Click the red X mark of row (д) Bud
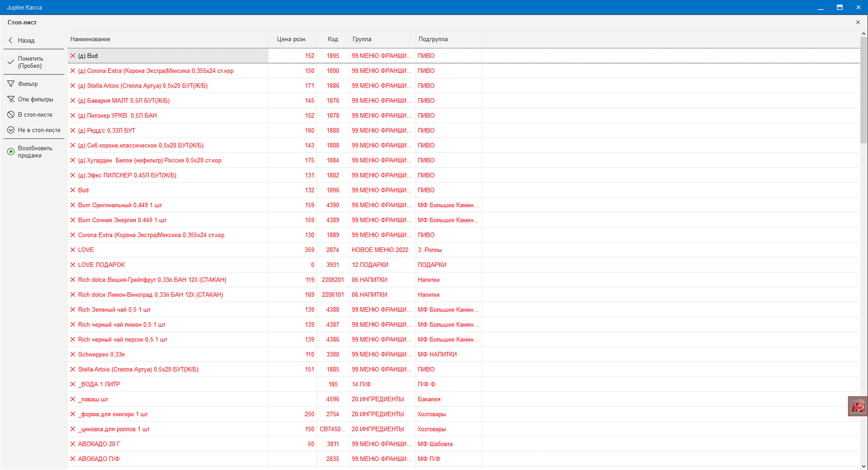868x470 pixels. (73, 56)
